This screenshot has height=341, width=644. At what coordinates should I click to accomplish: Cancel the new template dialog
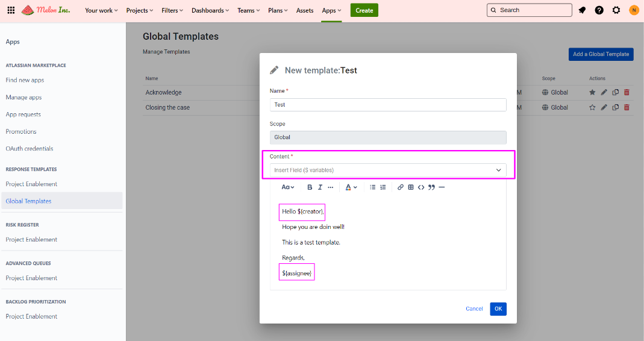coord(474,309)
